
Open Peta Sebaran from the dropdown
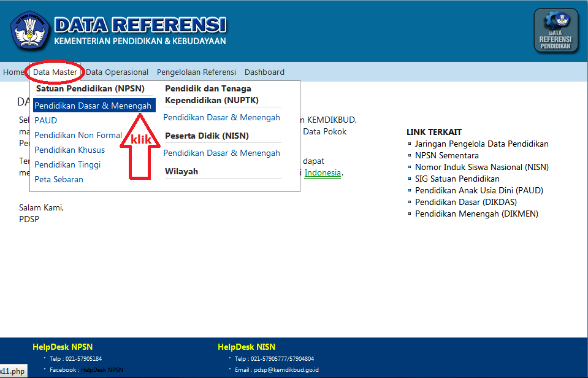click(x=58, y=179)
